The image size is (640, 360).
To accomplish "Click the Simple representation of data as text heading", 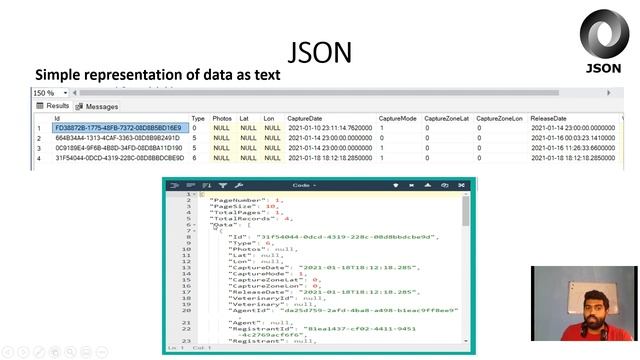I will [158, 75].
